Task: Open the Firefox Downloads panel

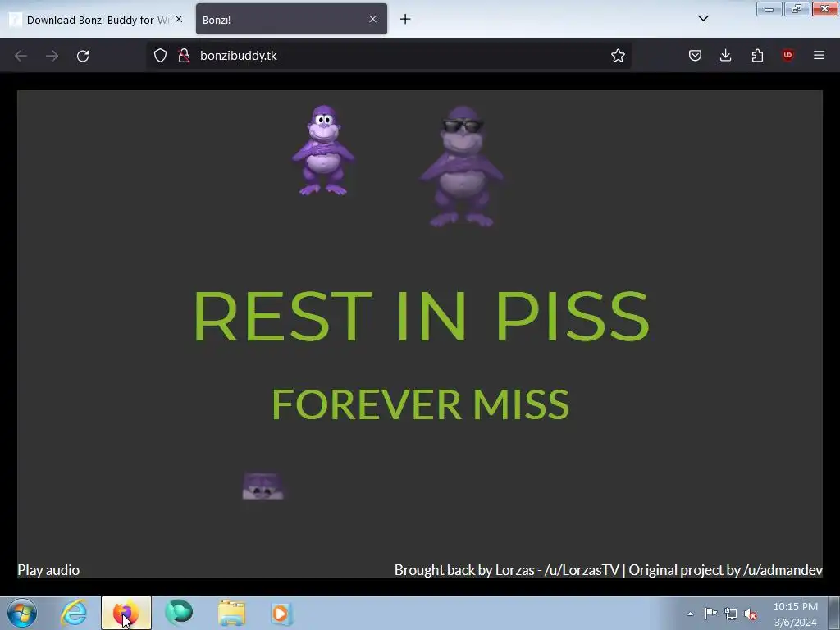Action: [725, 55]
